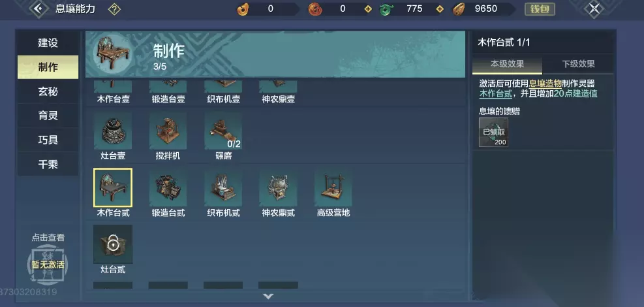Open the question mark help icon
The height and width of the screenshot is (307, 644).
(x=114, y=9)
